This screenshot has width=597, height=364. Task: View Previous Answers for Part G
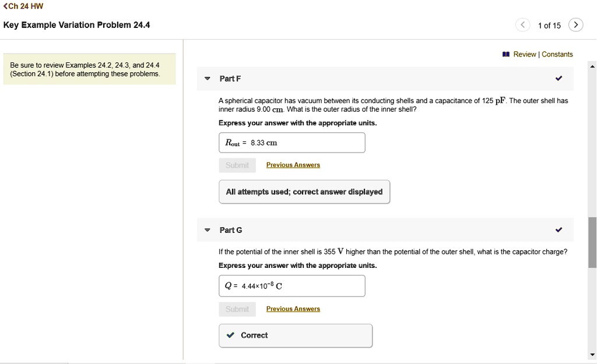pyautogui.click(x=293, y=309)
